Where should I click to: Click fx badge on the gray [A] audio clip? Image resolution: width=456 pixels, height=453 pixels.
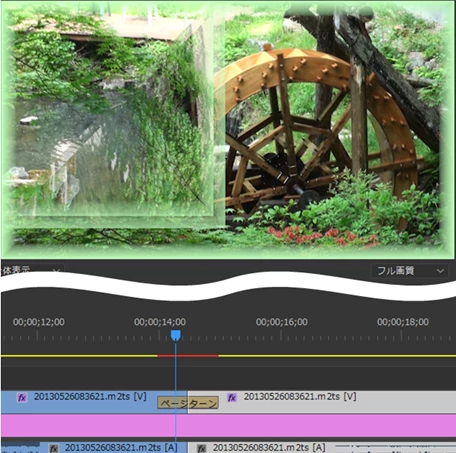tap(201, 448)
